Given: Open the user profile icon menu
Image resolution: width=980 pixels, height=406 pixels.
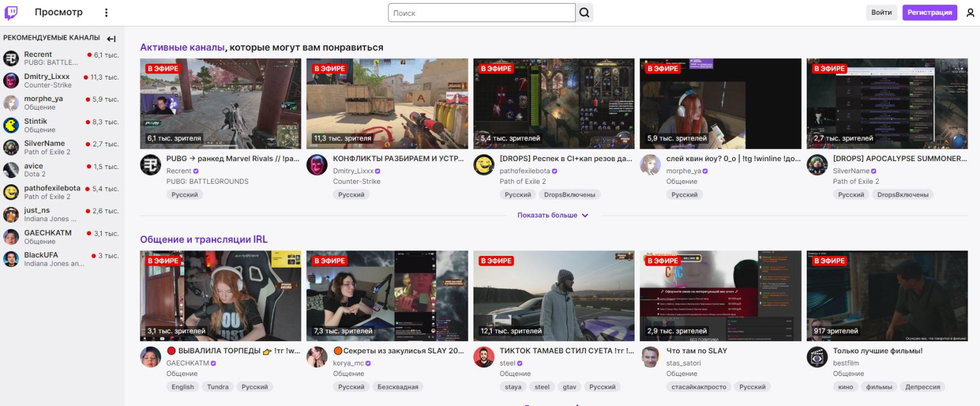Looking at the screenshot, I should pos(970,12).
